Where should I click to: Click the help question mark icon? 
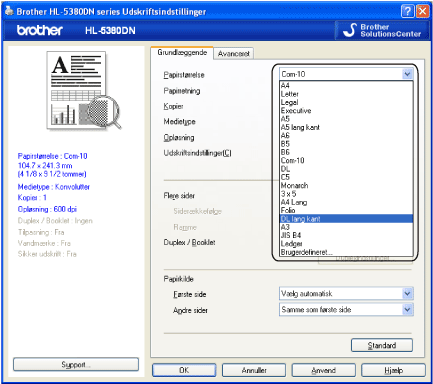[x=407, y=12]
